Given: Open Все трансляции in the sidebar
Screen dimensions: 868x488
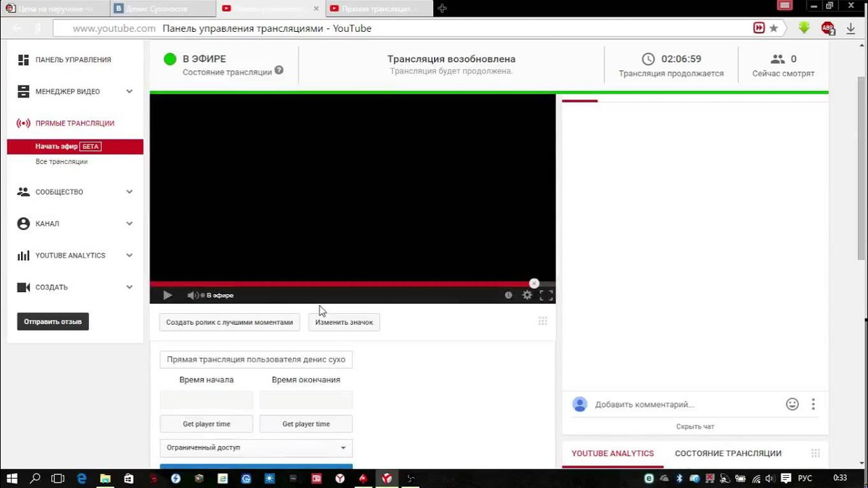Looking at the screenshot, I should coord(61,162).
